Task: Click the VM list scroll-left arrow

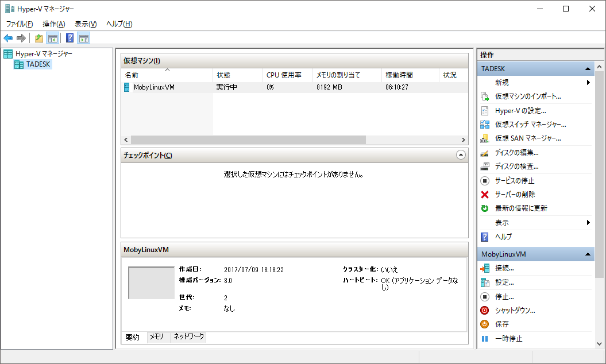Action: 126,140
